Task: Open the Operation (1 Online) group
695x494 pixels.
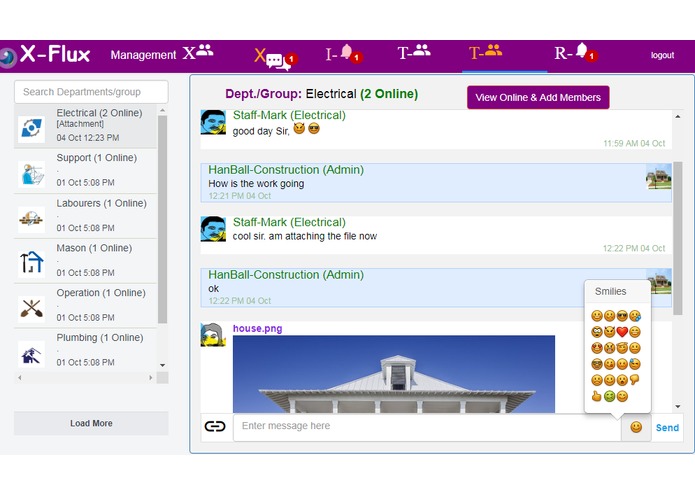Action: [86, 305]
